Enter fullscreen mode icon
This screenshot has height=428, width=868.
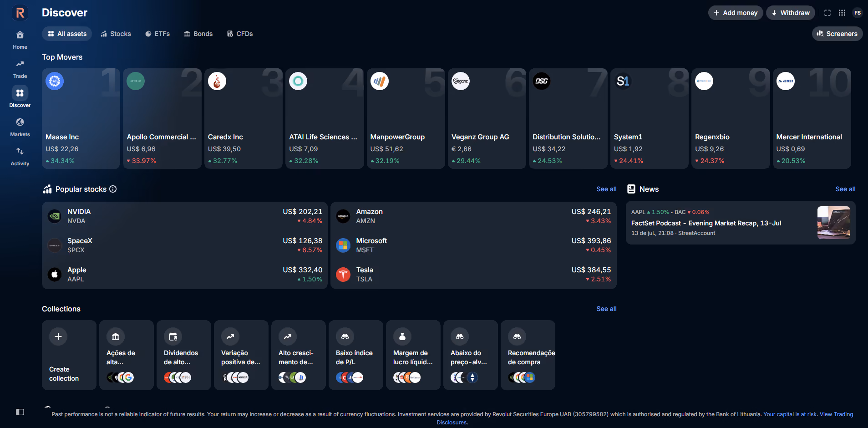click(x=827, y=13)
